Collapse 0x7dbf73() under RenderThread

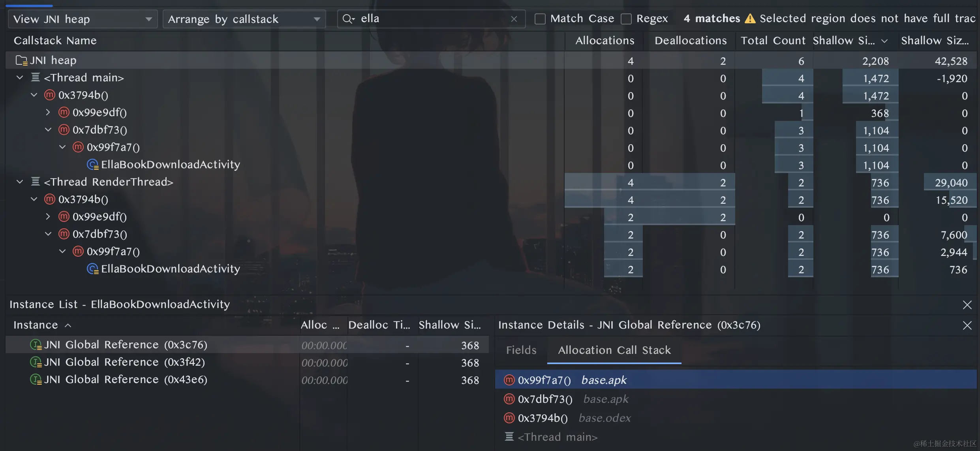[48, 234]
